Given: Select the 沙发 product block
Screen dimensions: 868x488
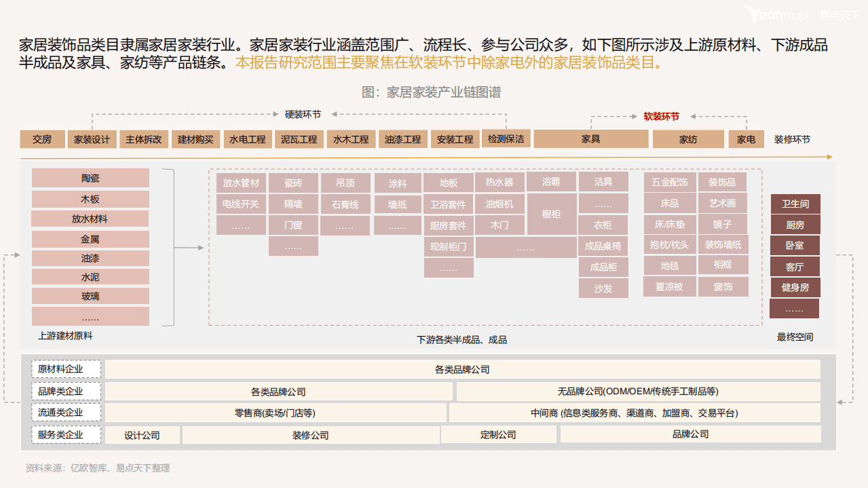Looking at the screenshot, I should click(x=603, y=288).
